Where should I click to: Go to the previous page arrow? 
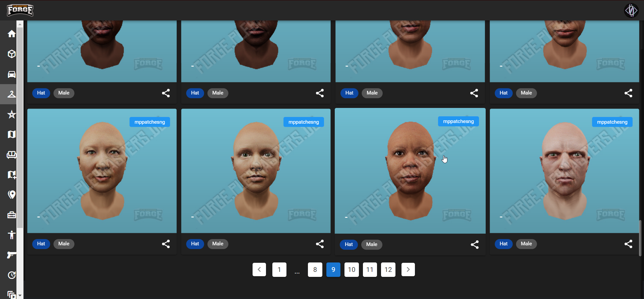tap(259, 270)
